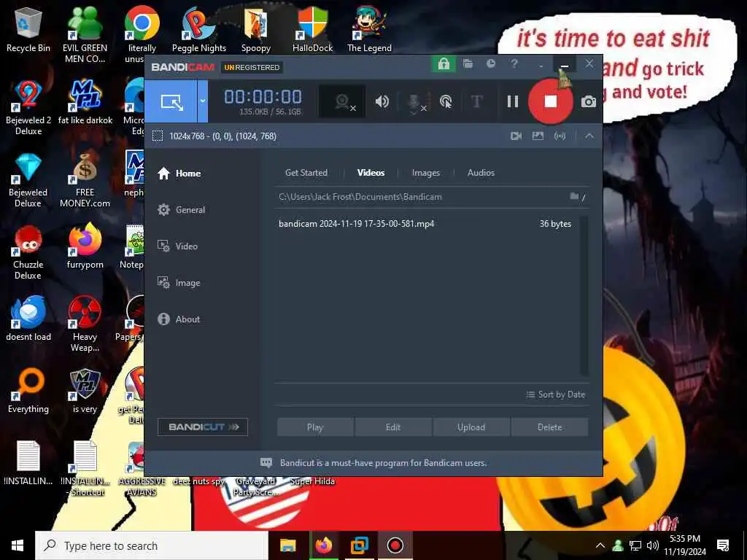Open the Peggle Nights desktop icon
The image size is (747, 560).
[x=198, y=30]
